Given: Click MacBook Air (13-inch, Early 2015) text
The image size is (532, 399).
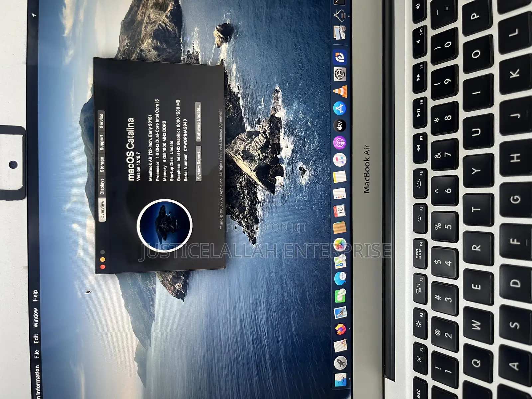Looking at the screenshot, I should point(150,148).
